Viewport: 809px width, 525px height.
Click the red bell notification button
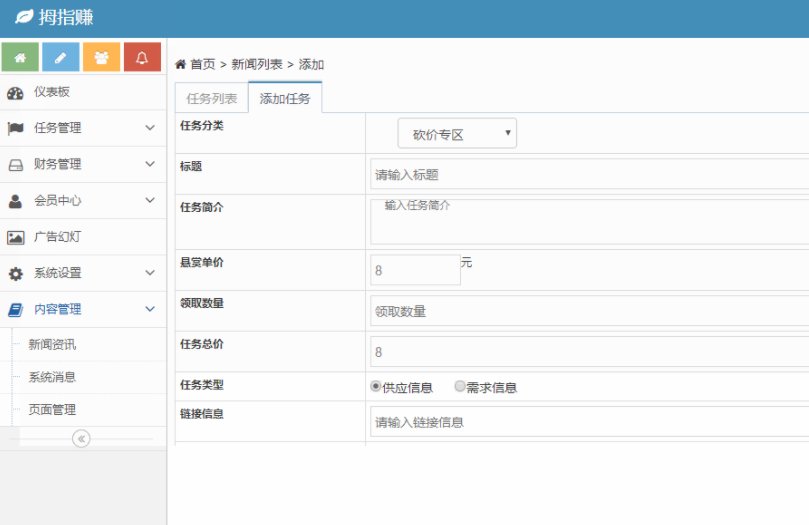tap(142, 57)
